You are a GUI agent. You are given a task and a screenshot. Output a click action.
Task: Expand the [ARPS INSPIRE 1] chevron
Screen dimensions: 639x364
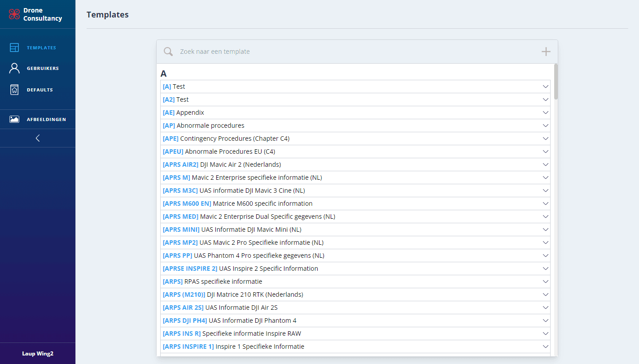[x=546, y=347]
